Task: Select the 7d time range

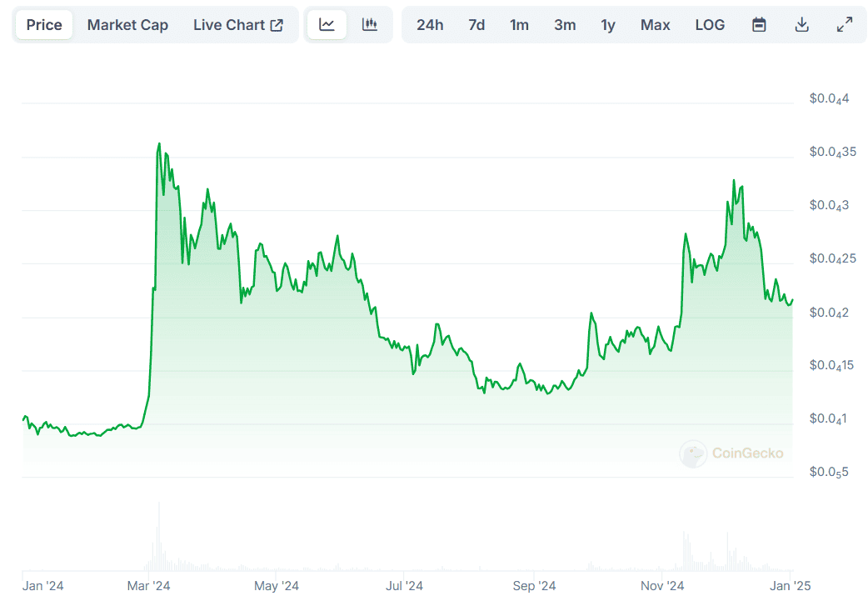Action: pyautogui.click(x=476, y=25)
